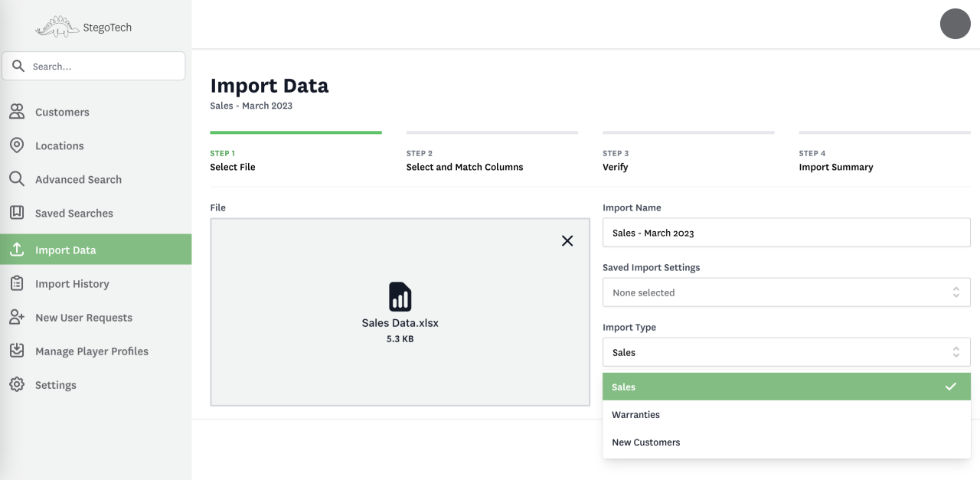Click the Customers people icon
This screenshot has width=980, height=480.
pyautogui.click(x=17, y=112)
